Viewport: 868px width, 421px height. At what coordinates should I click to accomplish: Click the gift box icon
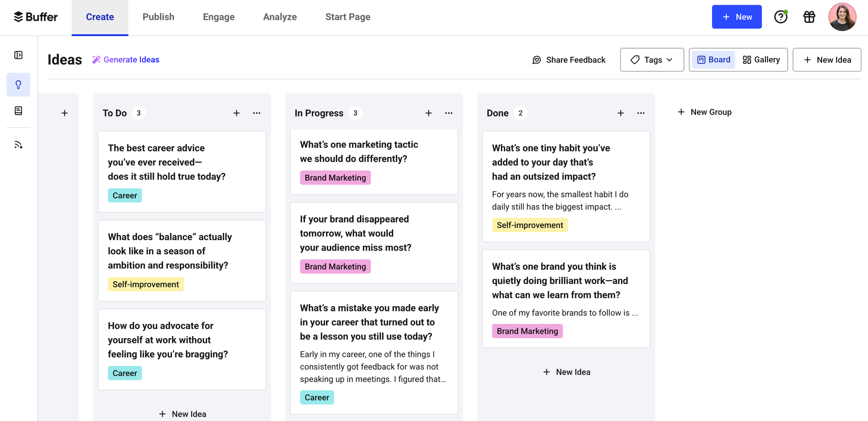pos(809,17)
